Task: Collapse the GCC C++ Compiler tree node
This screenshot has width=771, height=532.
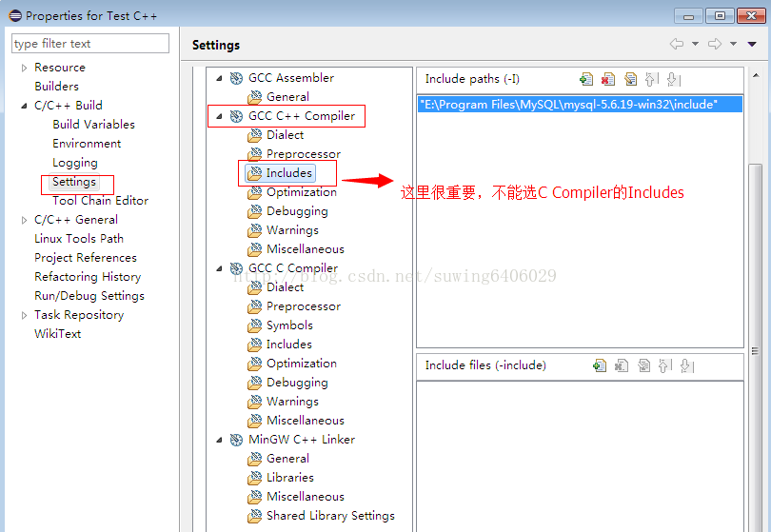Action: (x=219, y=116)
